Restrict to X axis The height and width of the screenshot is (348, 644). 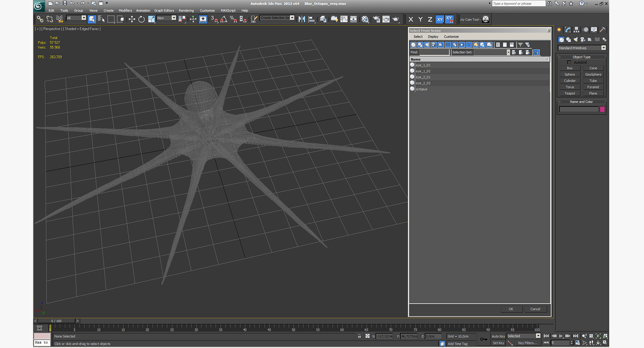click(x=411, y=19)
